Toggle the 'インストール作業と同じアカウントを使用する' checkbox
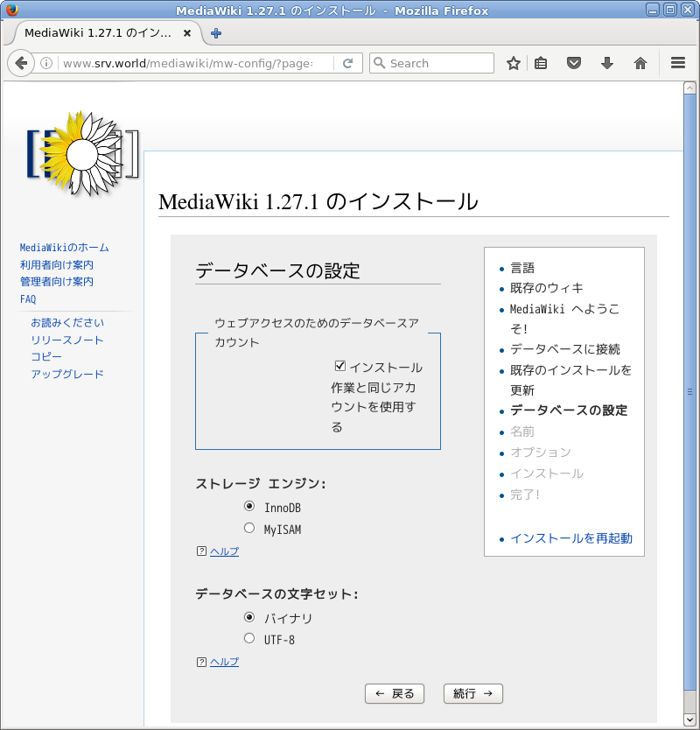This screenshot has width=700, height=730. click(x=340, y=366)
